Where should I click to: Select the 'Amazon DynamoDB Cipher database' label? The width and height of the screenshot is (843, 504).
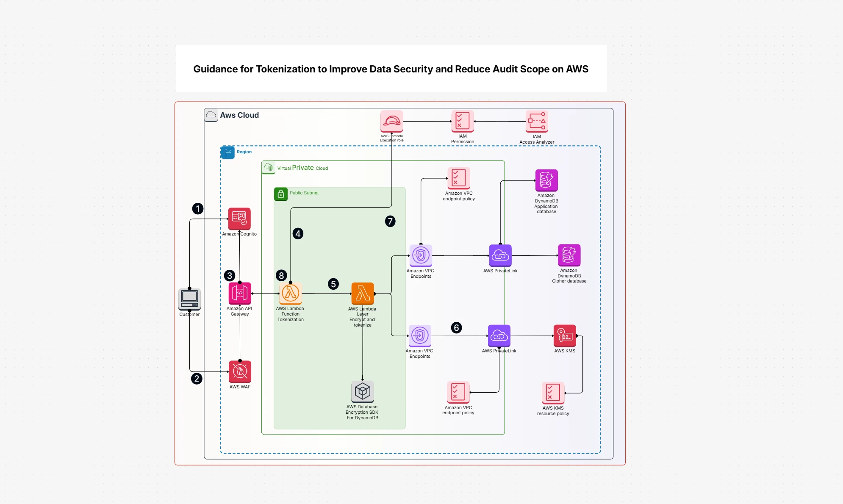(x=569, y=276)
